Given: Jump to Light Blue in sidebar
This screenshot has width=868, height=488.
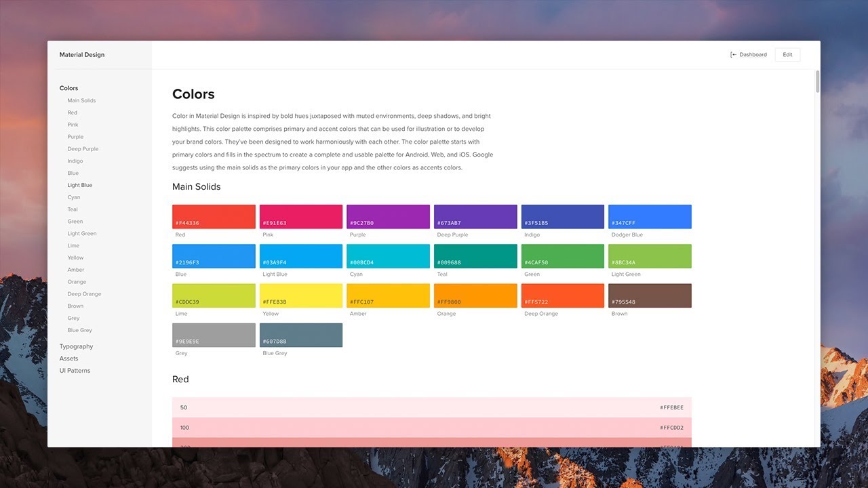Looking at the screenshot, I should pos(80,185).
